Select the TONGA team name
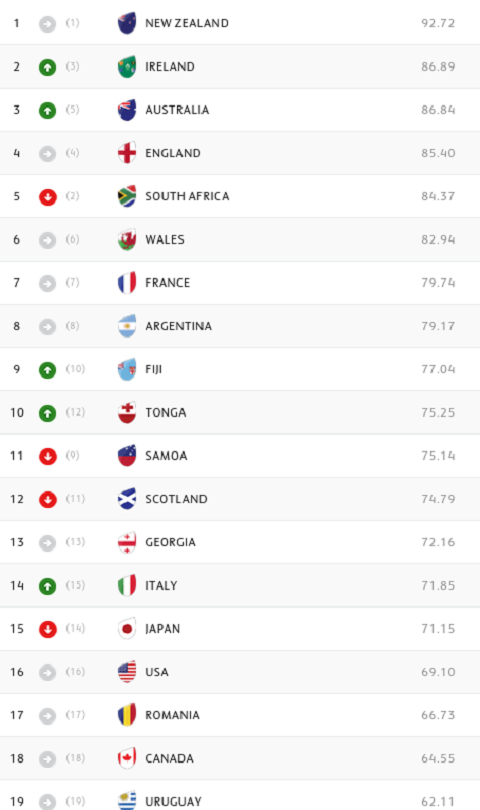The image size is (480, 810). coord(166,413)
